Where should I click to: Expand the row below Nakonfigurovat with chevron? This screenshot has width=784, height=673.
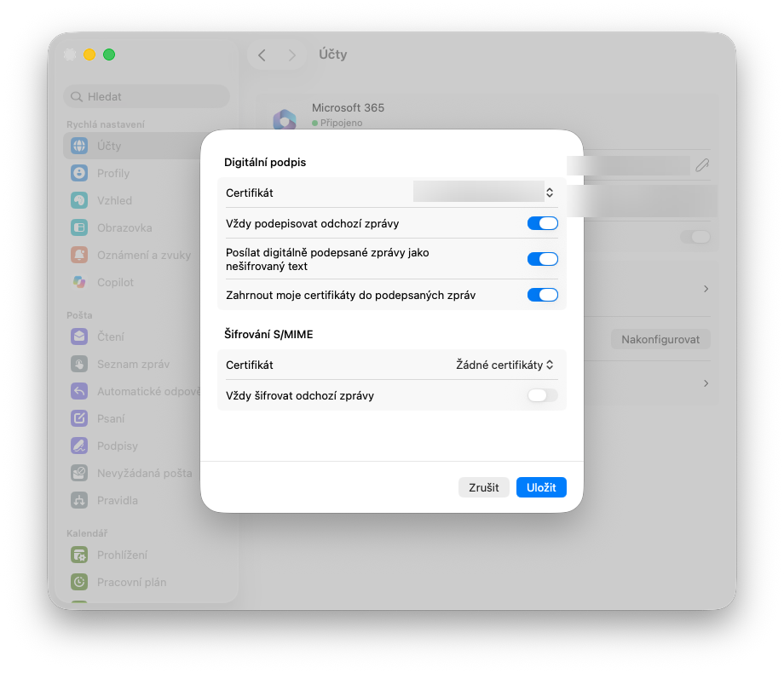706,383
